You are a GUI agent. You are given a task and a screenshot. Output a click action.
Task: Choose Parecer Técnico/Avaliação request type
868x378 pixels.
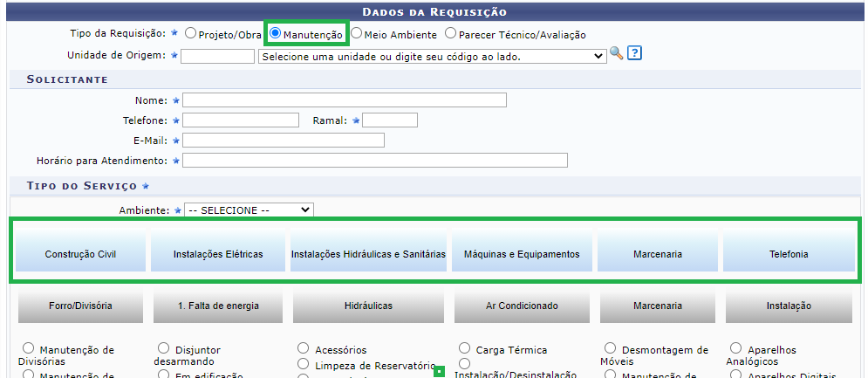tap(450, 33)
